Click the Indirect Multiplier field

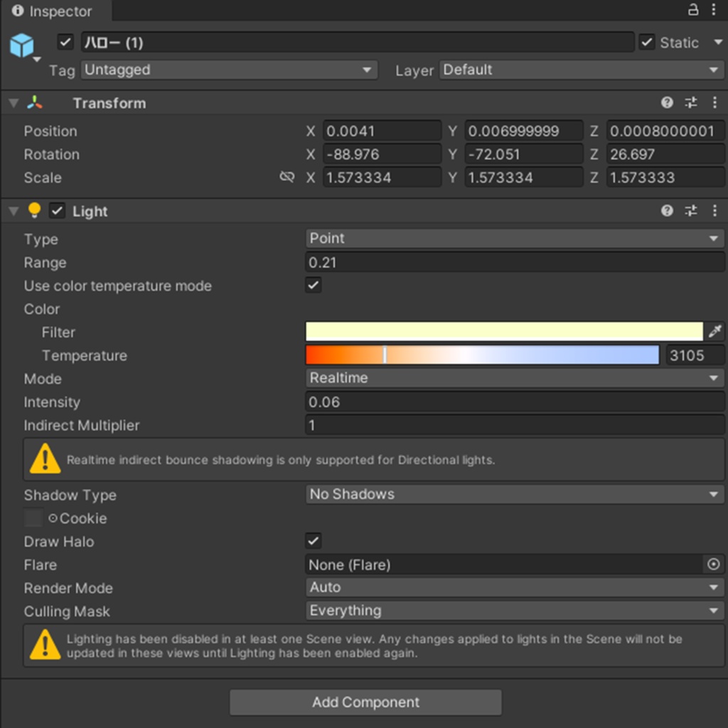515,425
